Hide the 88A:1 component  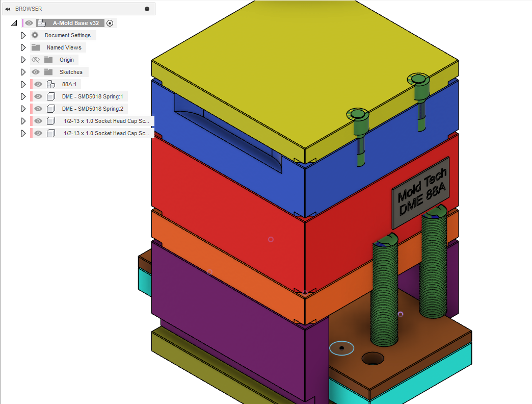(x=38, y=84)
